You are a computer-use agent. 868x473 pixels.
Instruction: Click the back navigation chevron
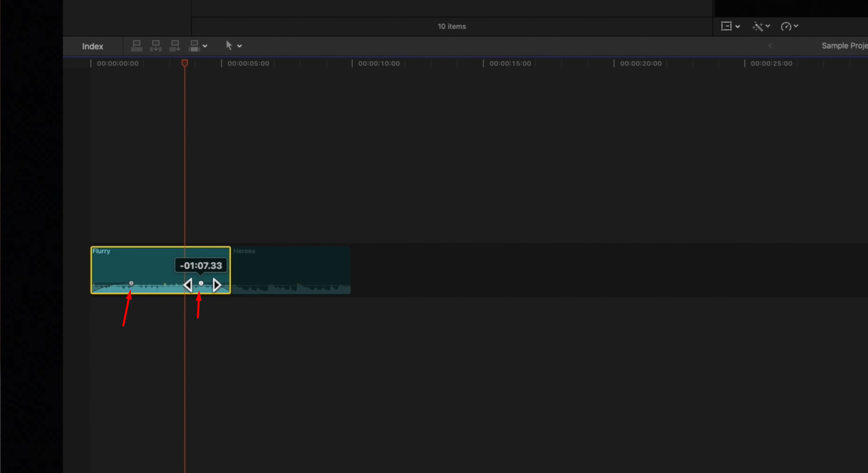770,45
